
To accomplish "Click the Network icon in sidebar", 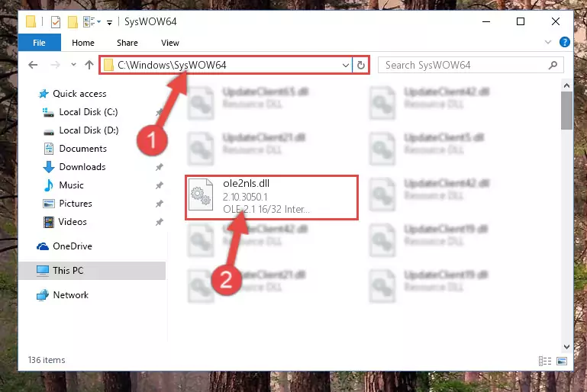I will (43, 295).
